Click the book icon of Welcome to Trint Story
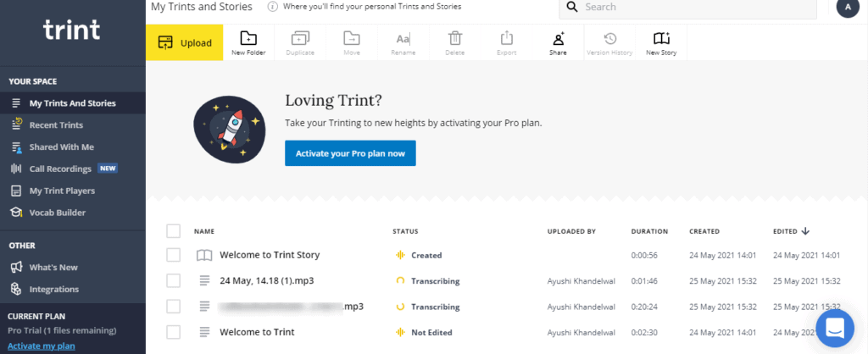This screenshot has width=868, height=354. click(204, 255)
